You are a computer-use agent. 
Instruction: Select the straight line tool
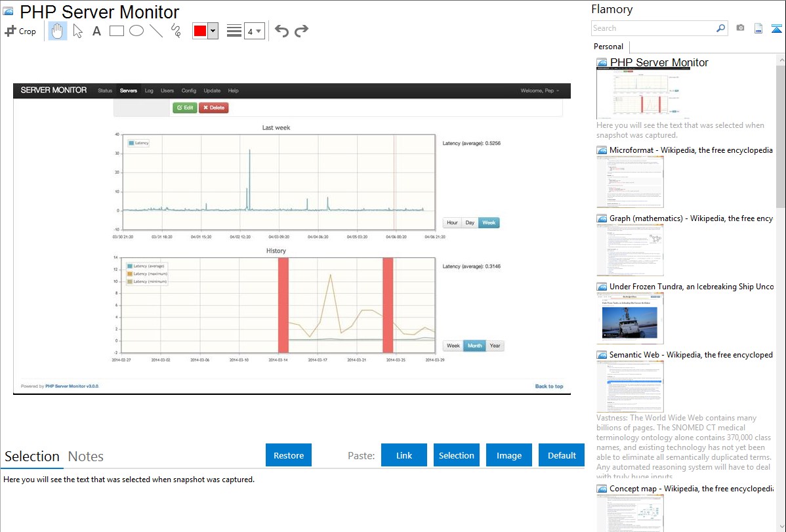156,31
